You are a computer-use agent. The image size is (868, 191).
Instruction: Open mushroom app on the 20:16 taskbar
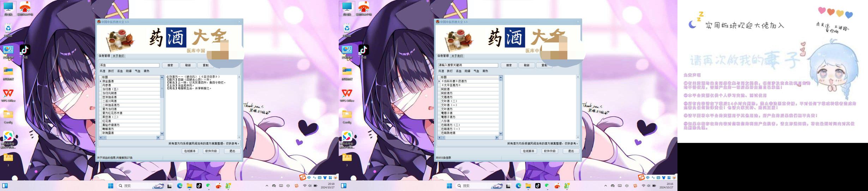[x=557, y=186]
